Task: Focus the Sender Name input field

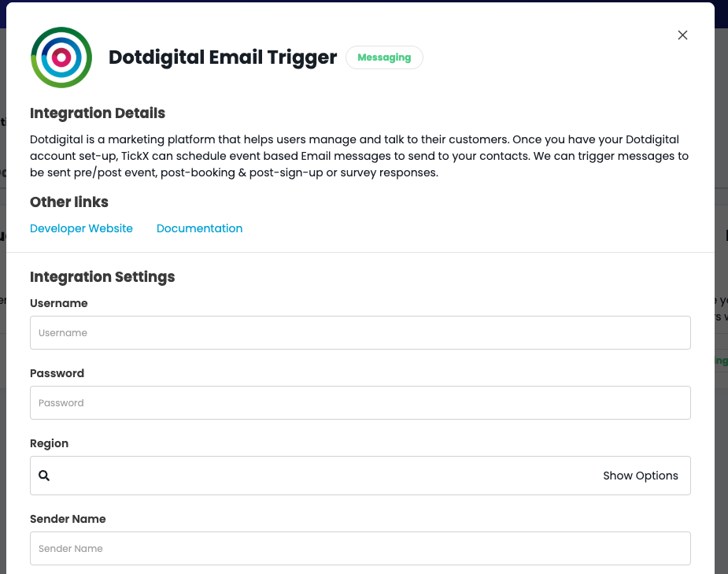Action: [360, 549]
